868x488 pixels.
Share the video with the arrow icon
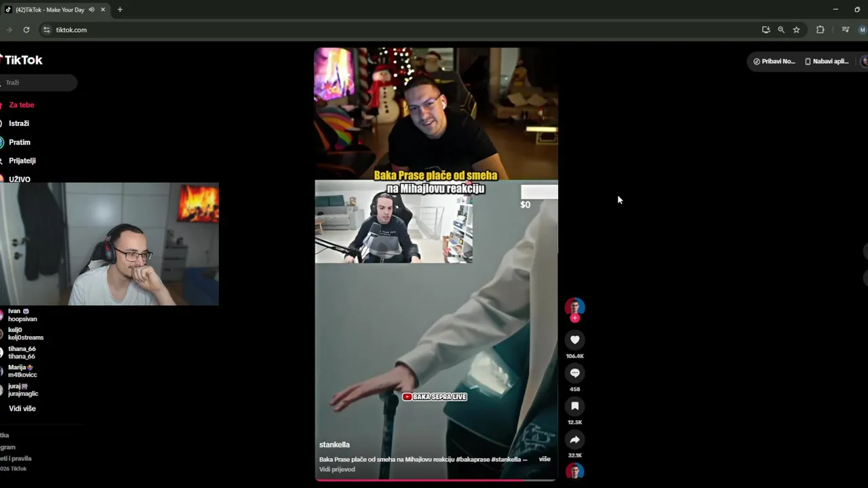[574, 439]
